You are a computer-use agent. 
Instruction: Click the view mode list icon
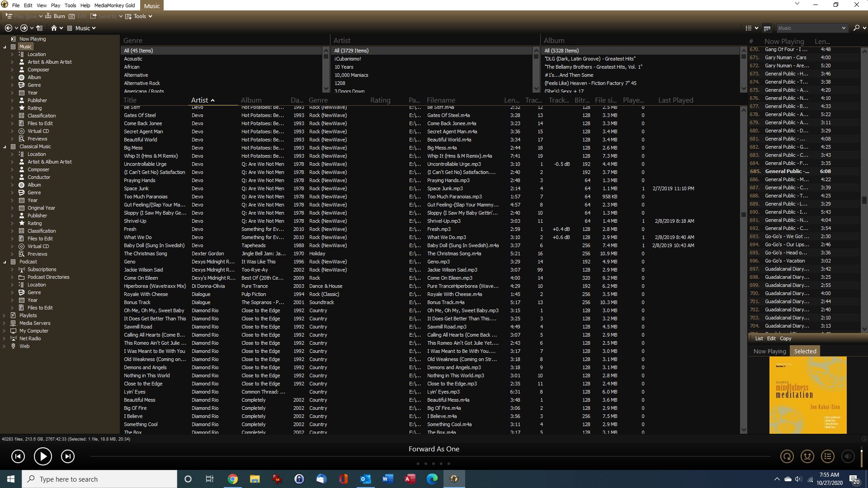click(748, 28)
